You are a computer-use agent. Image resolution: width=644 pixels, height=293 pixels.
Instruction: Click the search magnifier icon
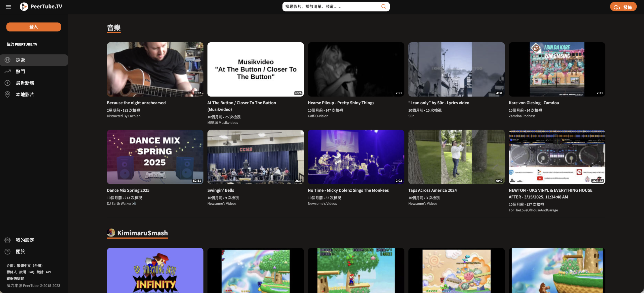click(x=383, y=7)
